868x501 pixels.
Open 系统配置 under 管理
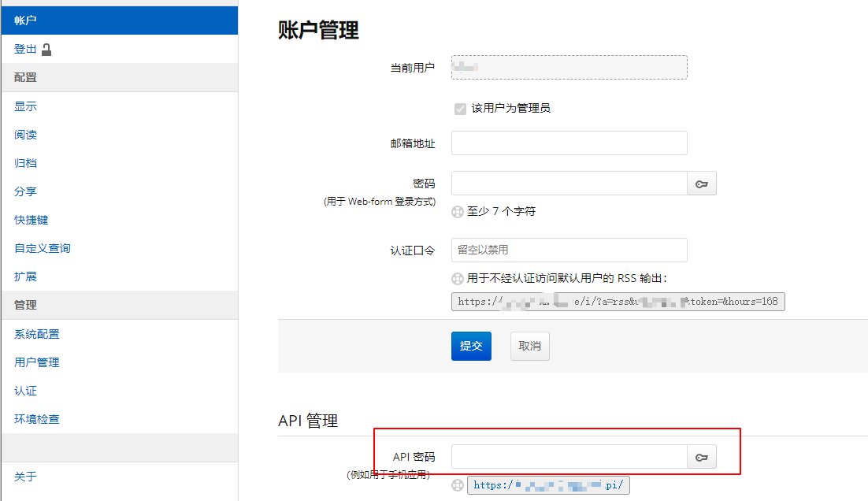tap(36, 334)
